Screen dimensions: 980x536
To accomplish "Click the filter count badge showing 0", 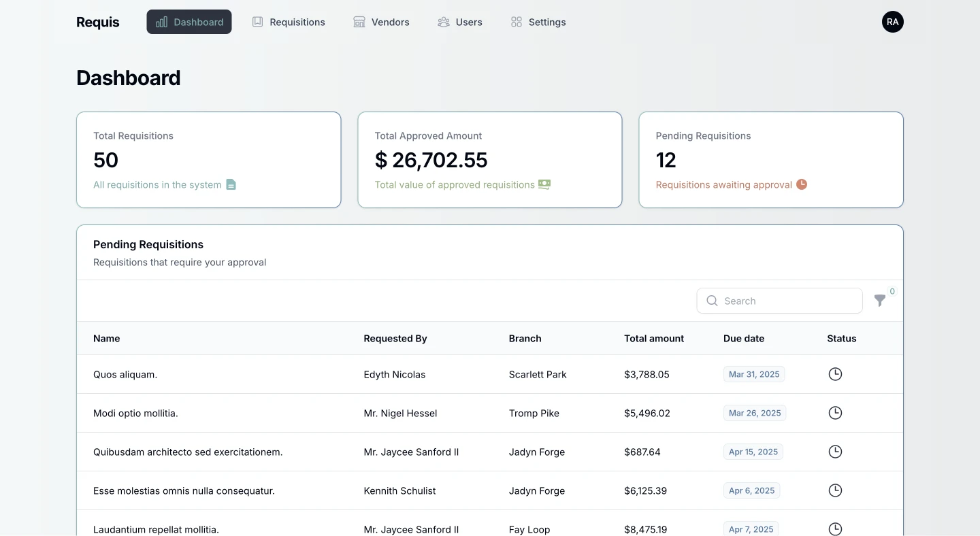I will point(892,291).
